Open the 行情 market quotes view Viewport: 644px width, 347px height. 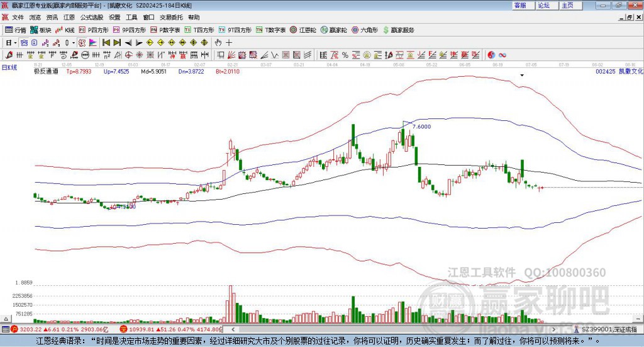16,30
